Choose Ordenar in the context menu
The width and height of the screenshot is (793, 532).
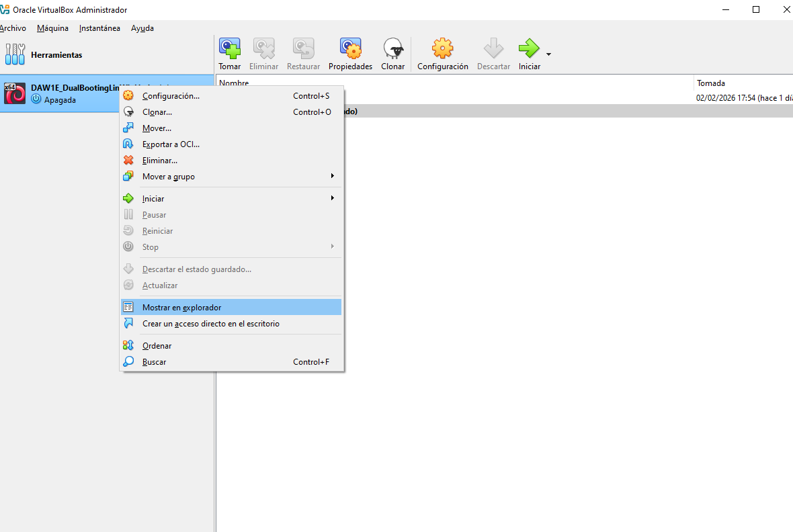tap(231, 346)
